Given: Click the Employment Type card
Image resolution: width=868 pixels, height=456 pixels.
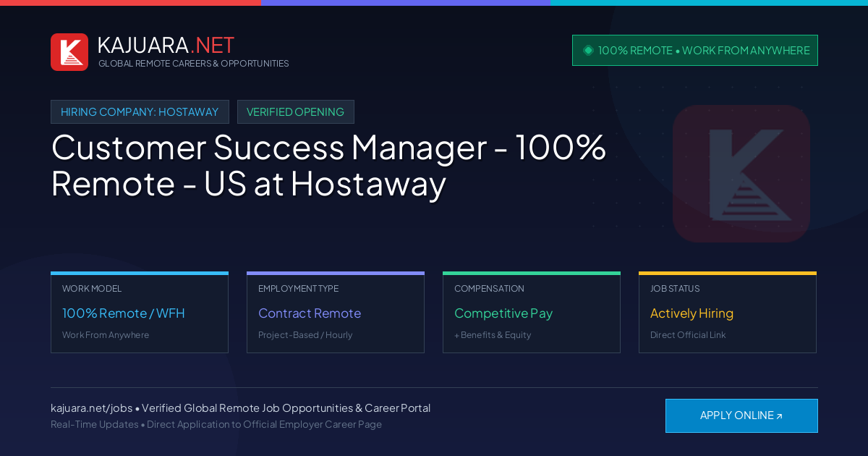Looking at the screenshot, I should click(x=336, y=312).
